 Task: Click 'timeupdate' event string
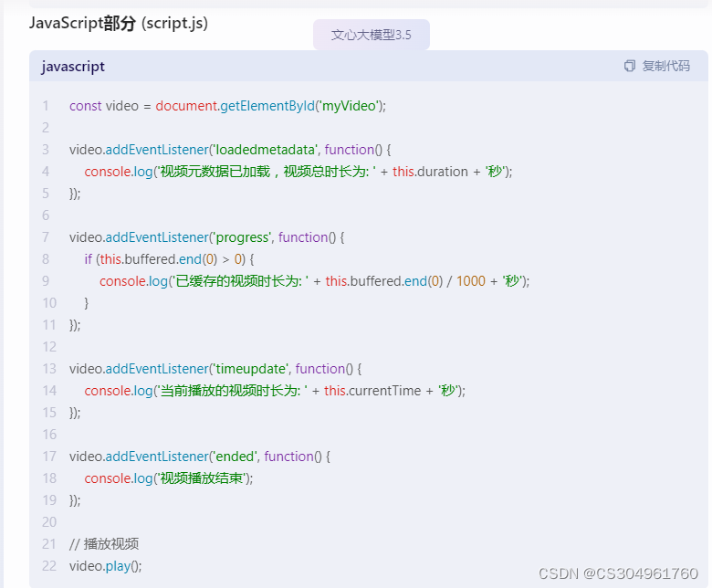click(x=251, y=369)
